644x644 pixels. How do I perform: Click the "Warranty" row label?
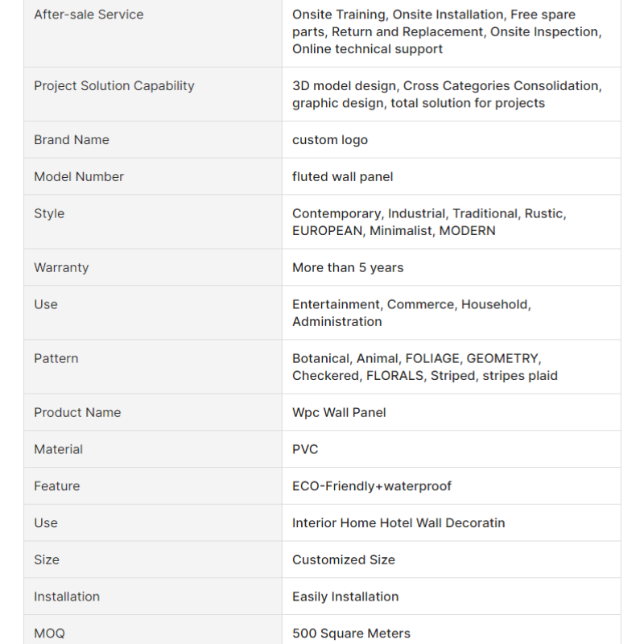tap(61, 267)
